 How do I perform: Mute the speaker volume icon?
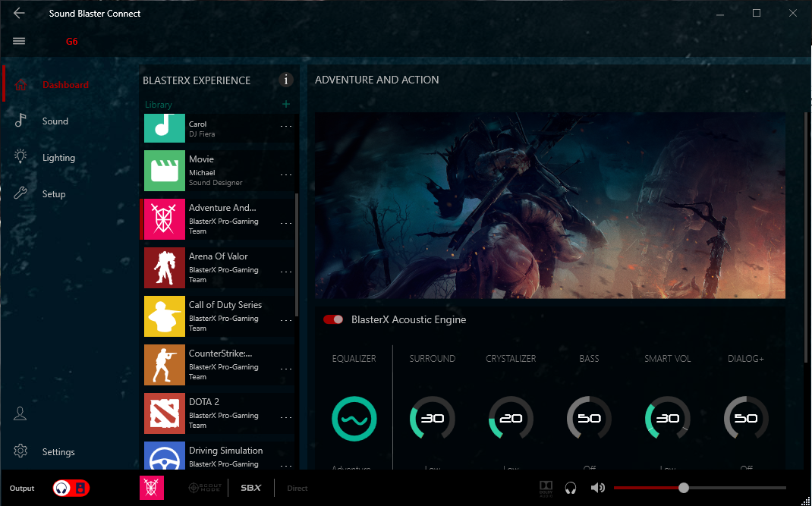click(597, 488)
